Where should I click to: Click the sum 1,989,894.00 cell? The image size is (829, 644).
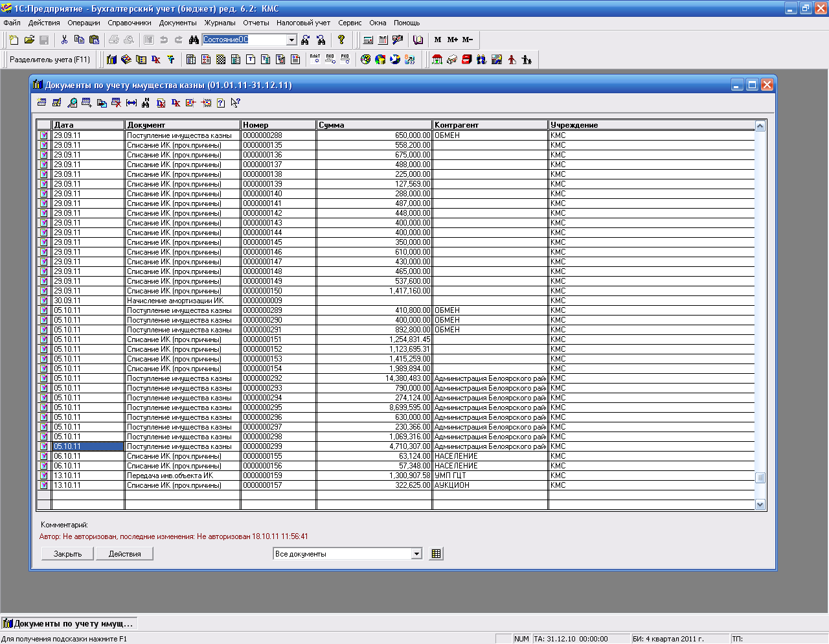click(x=374, y=369)
